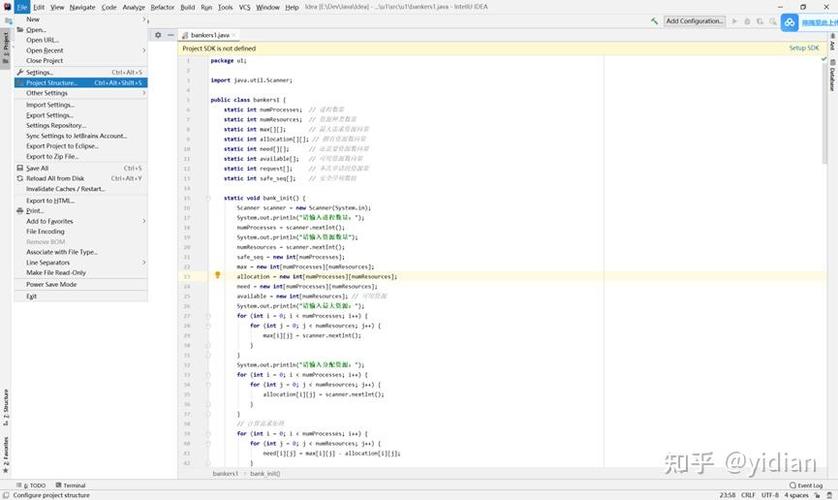Click the green Run arrow icon
The image size is (838, 500).
coord(735,20)
